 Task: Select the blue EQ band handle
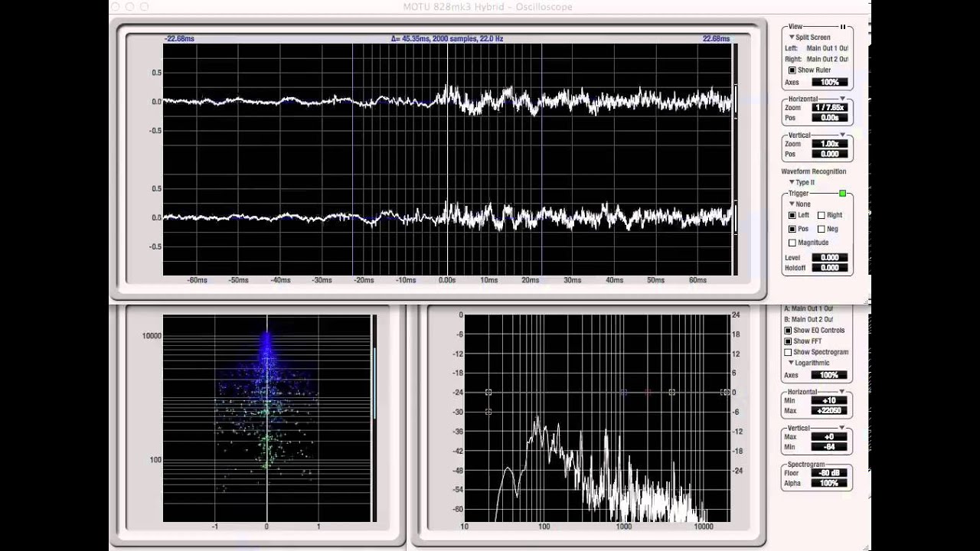(x=624, y=393)
